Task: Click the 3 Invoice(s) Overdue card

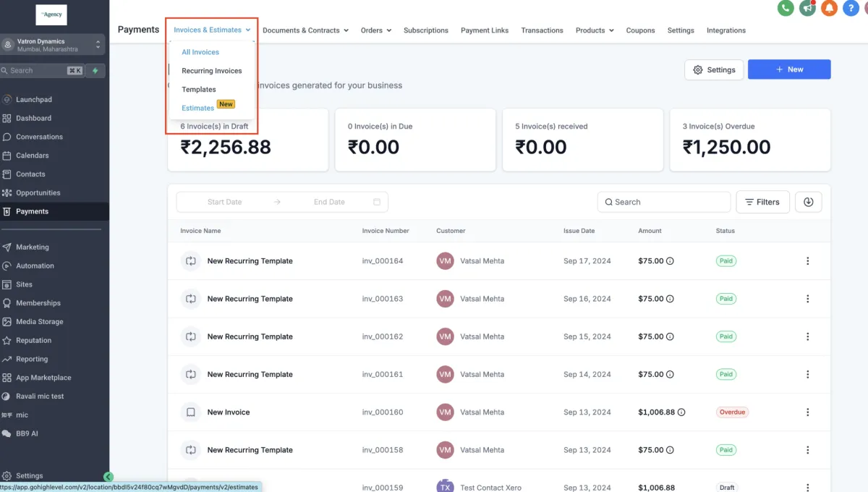Action: 750,140
